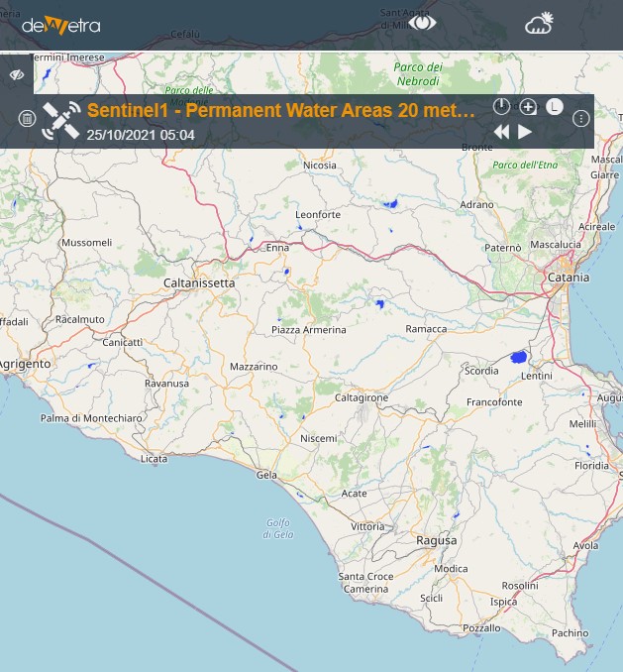Viewport: 623px width, 672px height.
Task: Click the Golfo di Gela sea label
Action: pos(278,528)
